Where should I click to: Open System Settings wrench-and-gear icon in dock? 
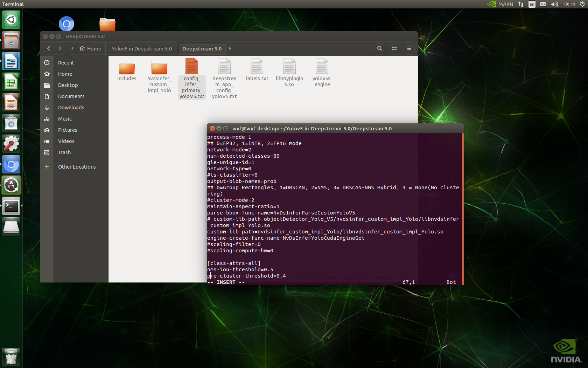(x=11, y=144)
